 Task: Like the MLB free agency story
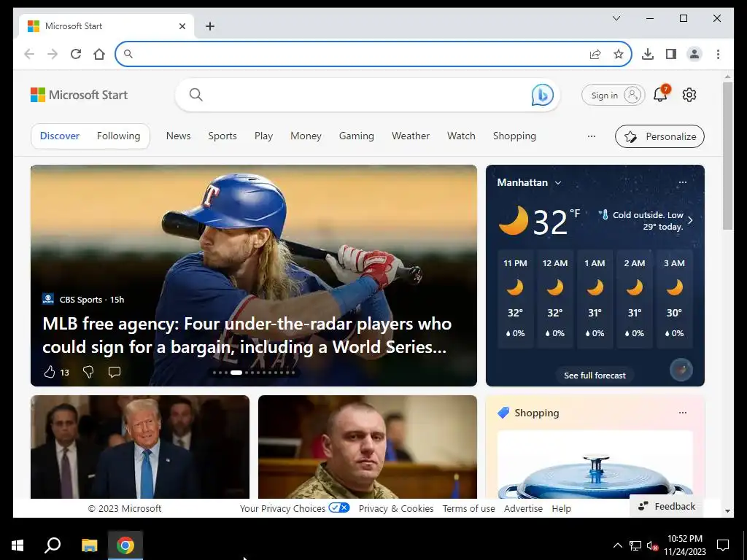tap(50, 372)
